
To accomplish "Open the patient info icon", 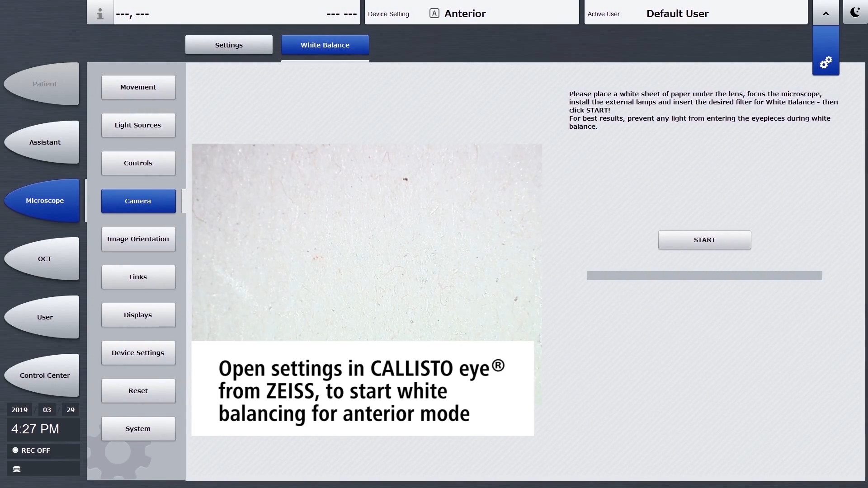I will pyautogui.click(x=100, y=14).
